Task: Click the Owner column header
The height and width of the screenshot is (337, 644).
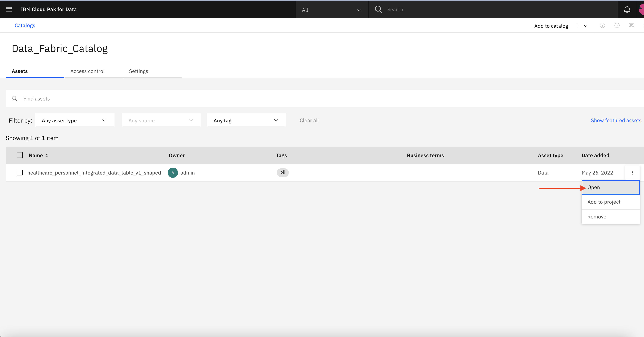Action: 176,156
